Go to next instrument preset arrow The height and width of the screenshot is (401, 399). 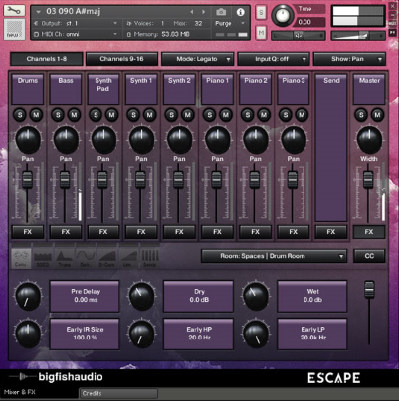coord(203,12)
